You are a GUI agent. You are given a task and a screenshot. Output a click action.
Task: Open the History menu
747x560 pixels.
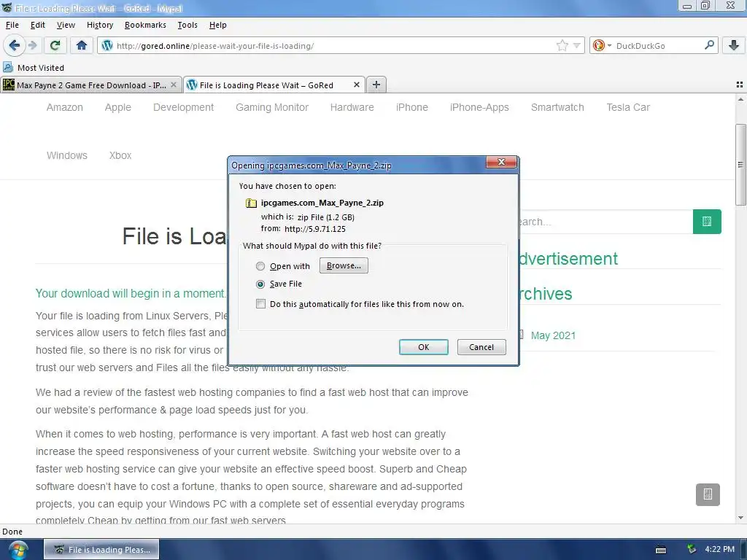point(100,25)
